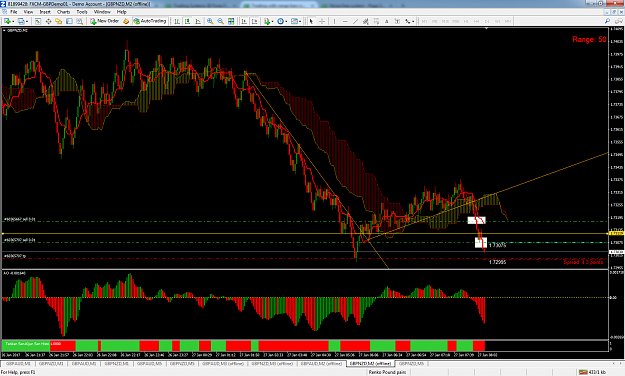Open the View menu
Screen dimensions: 625x376
tap(28, 12)
